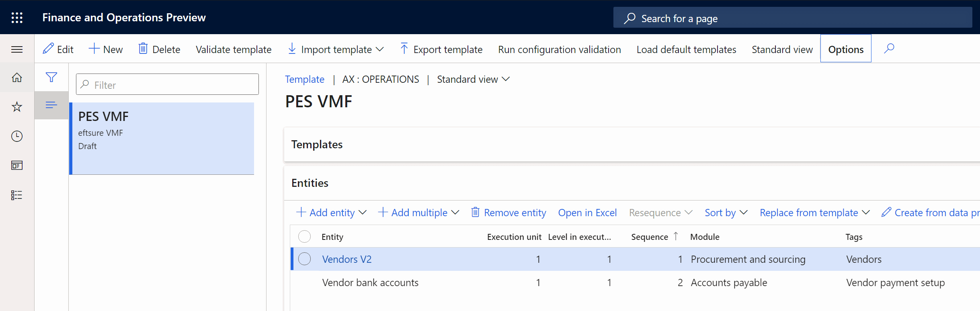Viewport: 980px width, 311px height.
Task: Click the Vendors tag cell
Action: 864,259
